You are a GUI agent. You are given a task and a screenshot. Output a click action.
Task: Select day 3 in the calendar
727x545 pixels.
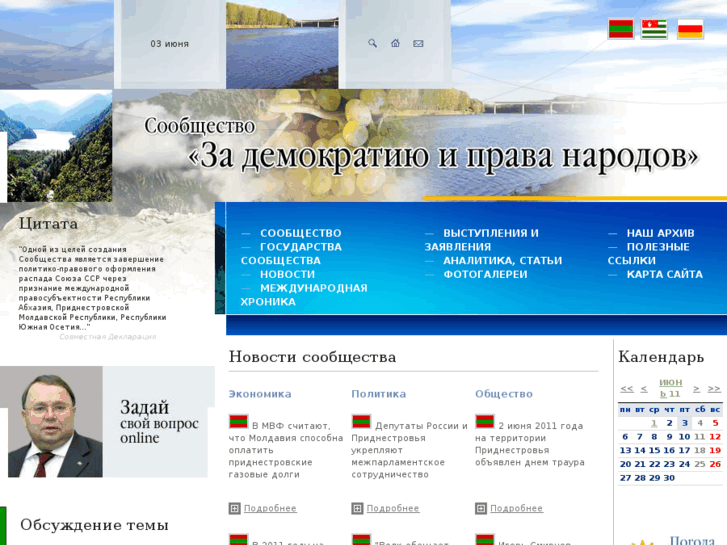(x=685, y=423)
